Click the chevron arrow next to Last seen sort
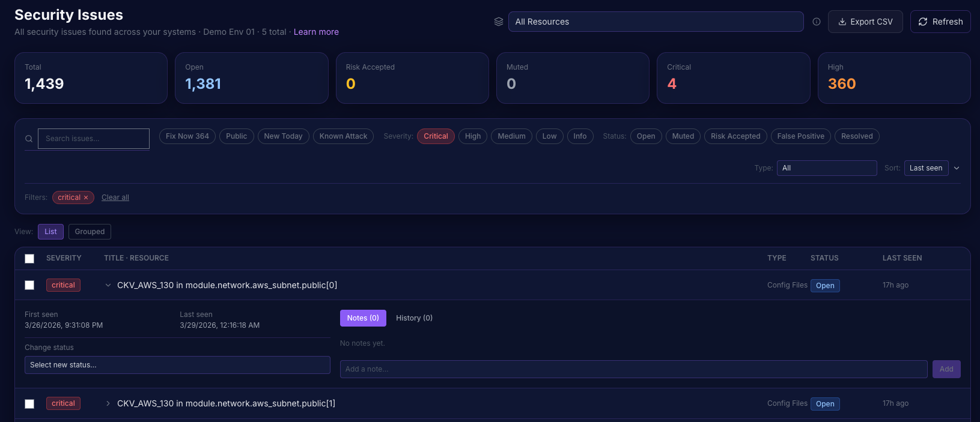 coord(957,168)
